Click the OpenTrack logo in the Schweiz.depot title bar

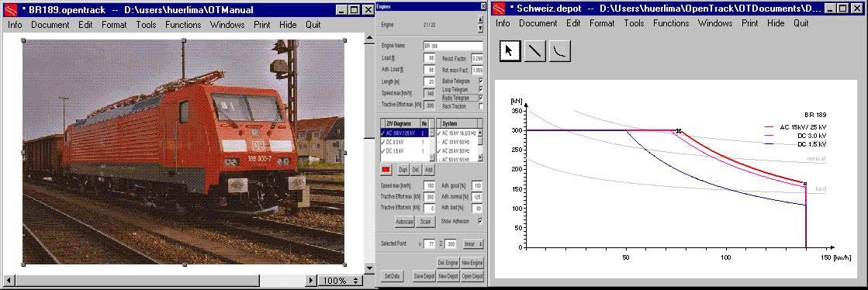pos(499,9)
